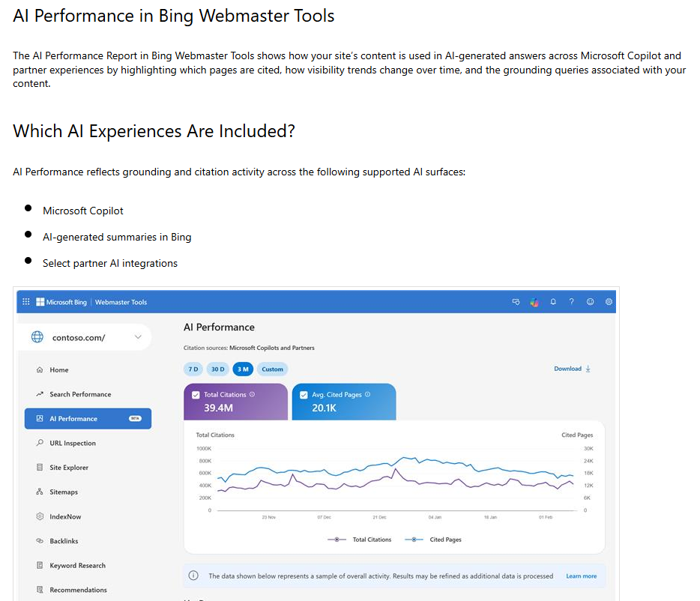Toggle Cited Pages series in chart legend
Screen dimensions: 700x601
(433, 540)
